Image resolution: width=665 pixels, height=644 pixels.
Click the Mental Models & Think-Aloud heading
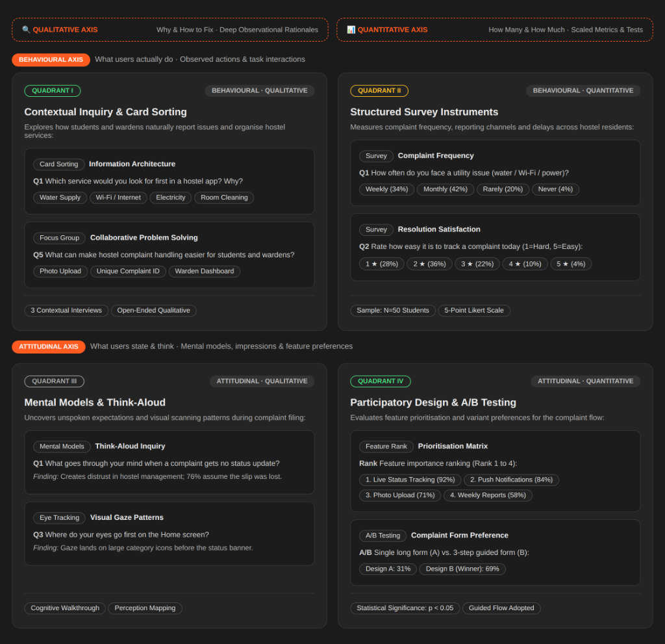[95, 402]
